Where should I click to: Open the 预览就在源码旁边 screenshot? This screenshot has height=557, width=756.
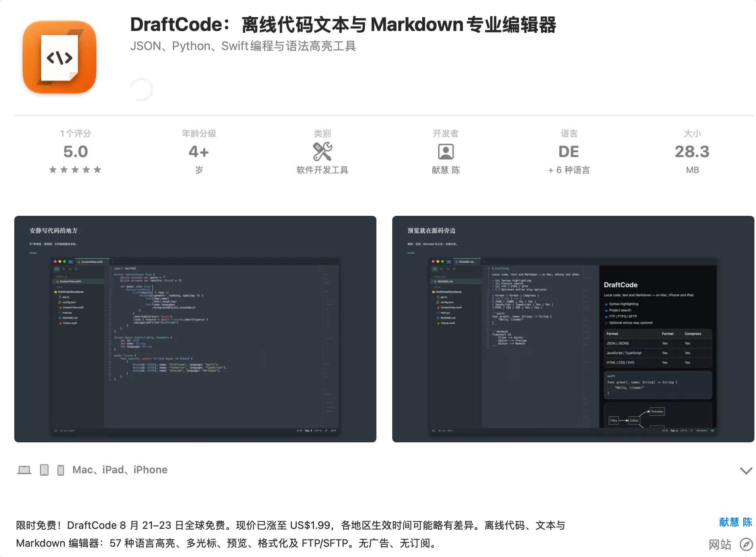click(573, 329)
